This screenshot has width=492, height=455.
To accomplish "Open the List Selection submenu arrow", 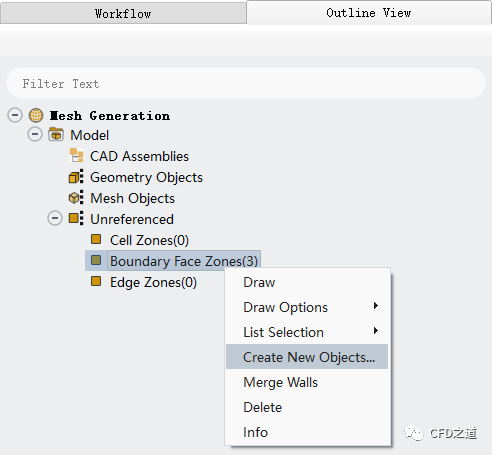I will click(x=376, y=331).
